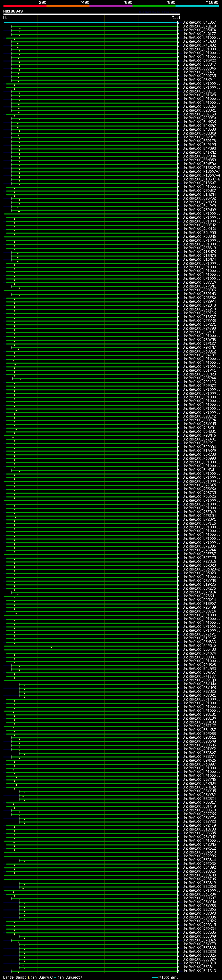Choose entry UniRef100_C8VUY7
This screenshot has height=980, width=222.
click(x=199, y=137)
